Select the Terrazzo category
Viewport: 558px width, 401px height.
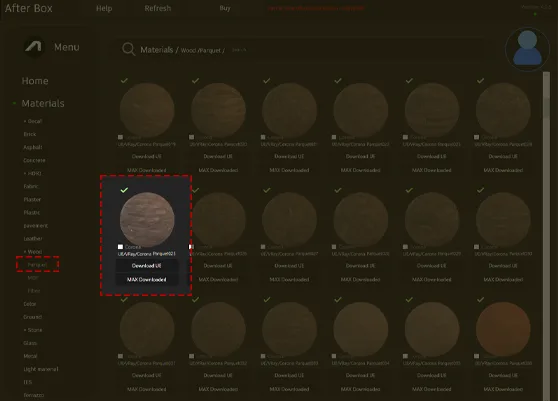point(34,395)
